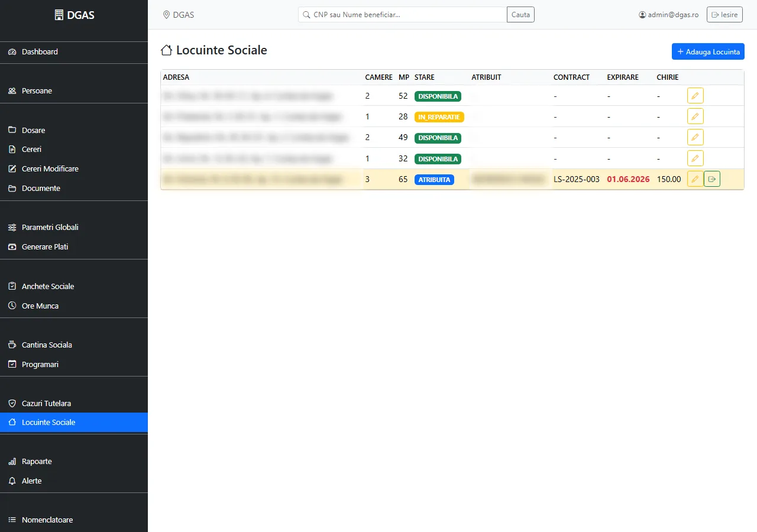Edit the 32 MP apartment row
757x532 pixels.
click(x=695, y=158)
